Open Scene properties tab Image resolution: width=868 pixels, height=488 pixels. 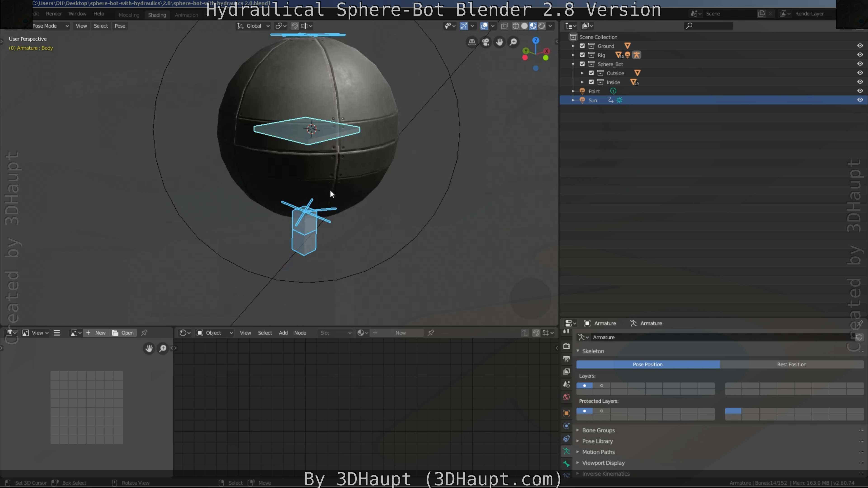tap(566, 384)
